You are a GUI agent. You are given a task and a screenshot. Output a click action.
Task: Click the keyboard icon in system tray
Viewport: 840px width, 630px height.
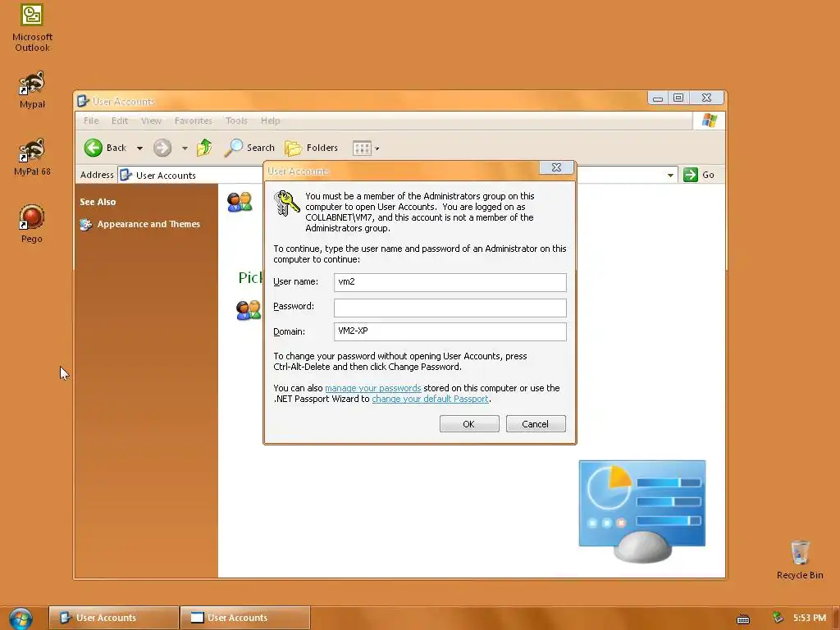pyautogui.click(x=743, y=619)
